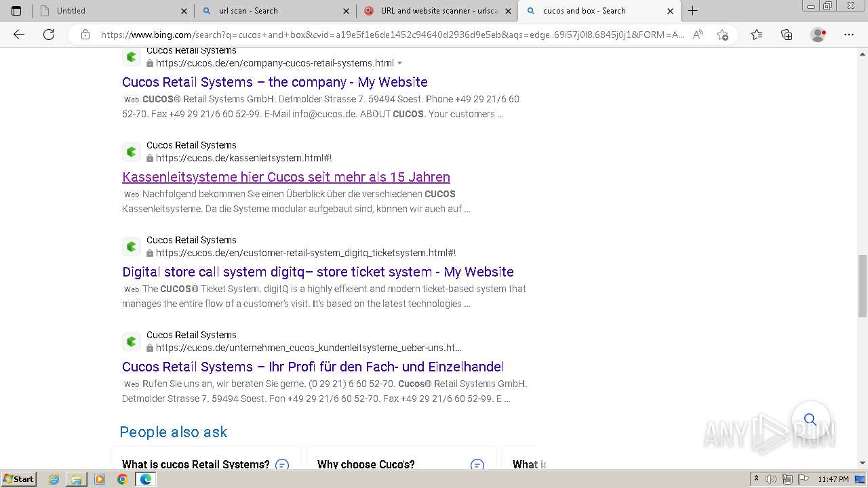
Task: Open a new browser tab
Action: (x=692, y=11)
